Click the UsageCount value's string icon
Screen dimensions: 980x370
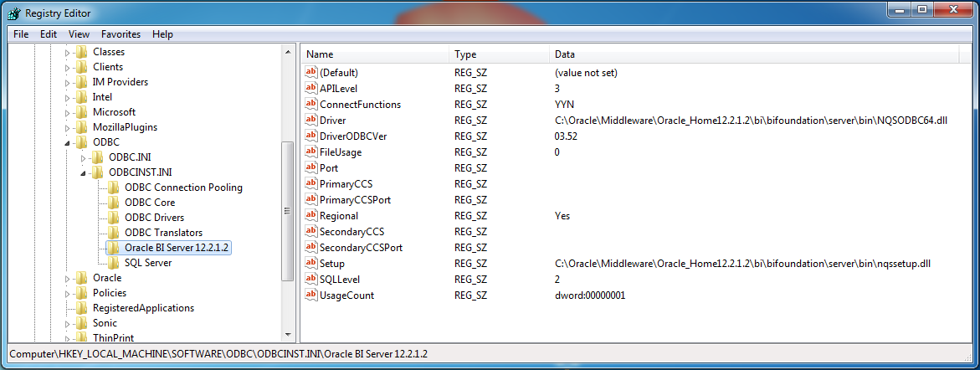point(311,295)
